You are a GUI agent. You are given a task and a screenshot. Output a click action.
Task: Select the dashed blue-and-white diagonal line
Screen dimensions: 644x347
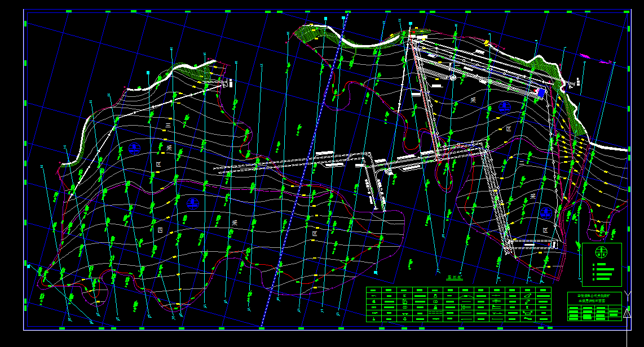pos(305,170)
